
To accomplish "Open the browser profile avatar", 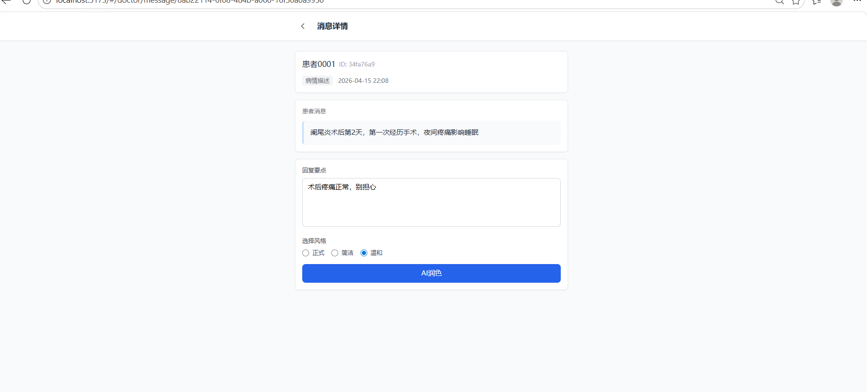I will tap(836, 2).
